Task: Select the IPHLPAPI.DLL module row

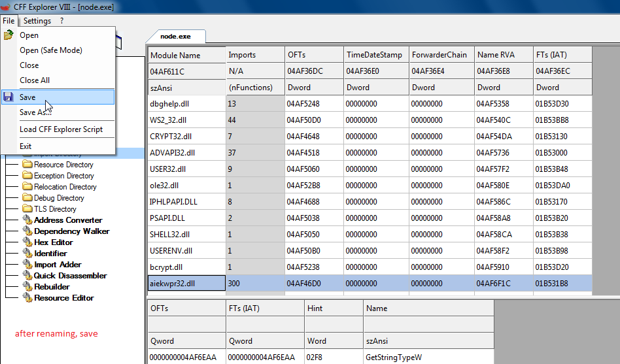Action: click(x=370, y=201)
